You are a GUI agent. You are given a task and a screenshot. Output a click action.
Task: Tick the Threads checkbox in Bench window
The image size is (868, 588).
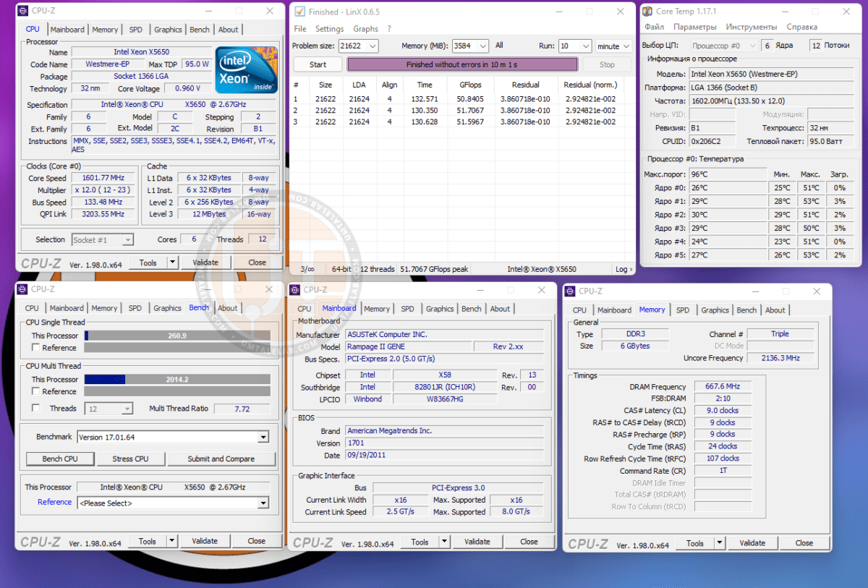(35, 408)
